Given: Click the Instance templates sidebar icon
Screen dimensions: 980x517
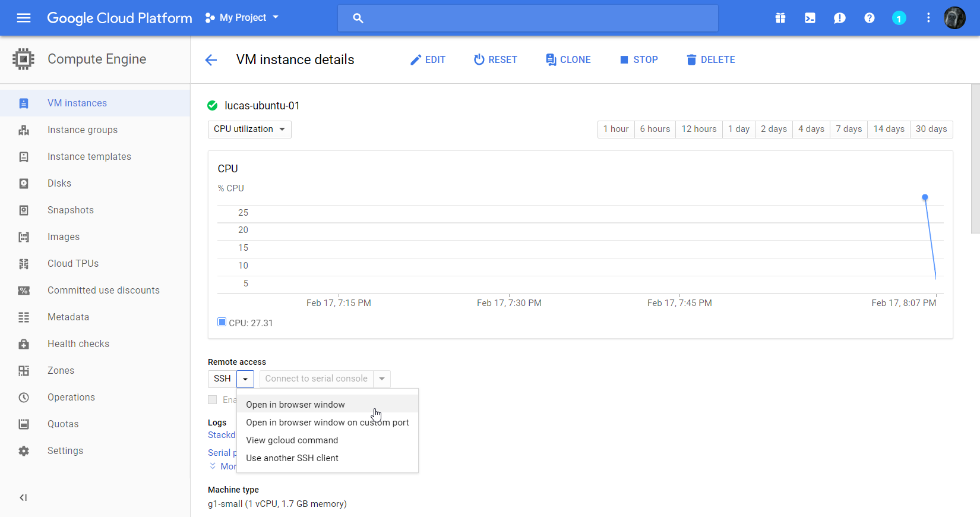Looking at the screenshot, I should 24,157.
